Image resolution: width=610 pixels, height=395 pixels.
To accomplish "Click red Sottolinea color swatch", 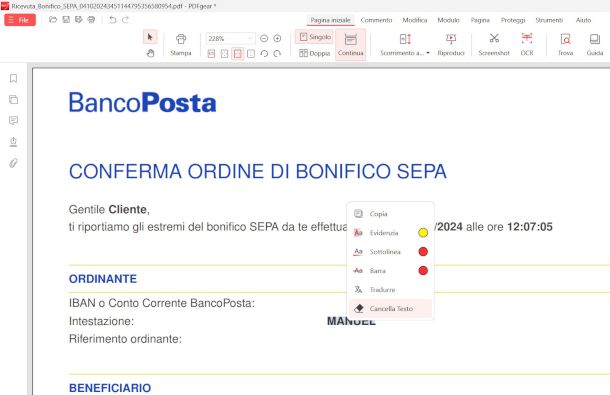I will [x=423, y=252].
